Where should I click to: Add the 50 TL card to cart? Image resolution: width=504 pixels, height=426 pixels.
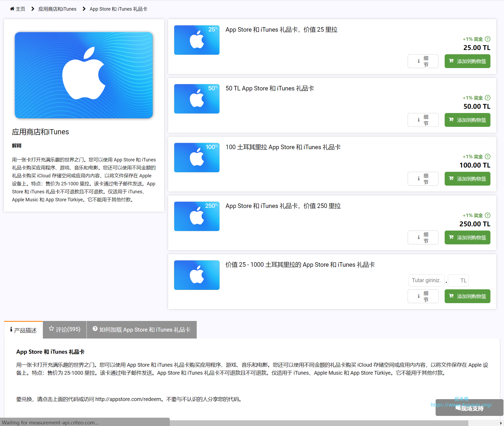(x=467, y=120)
